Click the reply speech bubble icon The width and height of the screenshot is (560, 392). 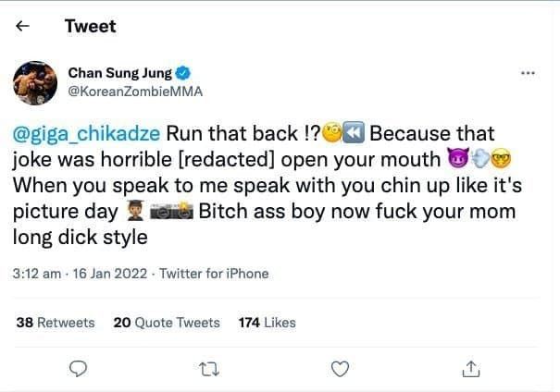(79, 370)
